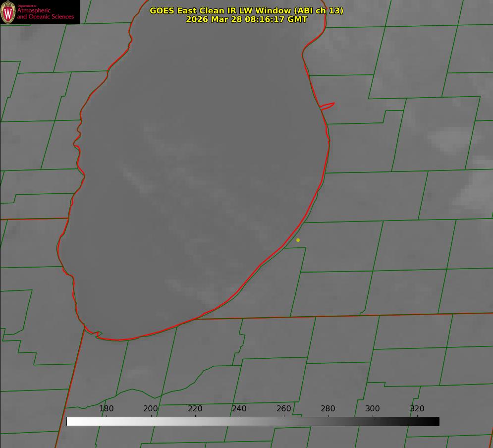Click the GOES East Clean IR title
Viewport: 493px width, 448px height.
point(247,10)
